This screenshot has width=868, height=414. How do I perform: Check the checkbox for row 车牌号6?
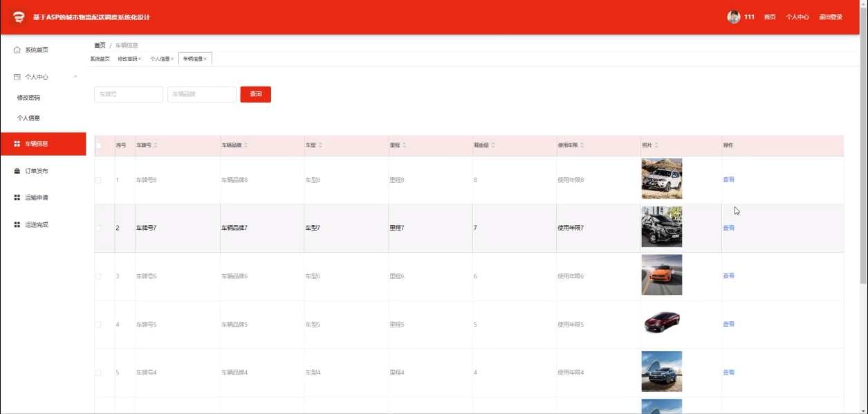coord(98,276)
